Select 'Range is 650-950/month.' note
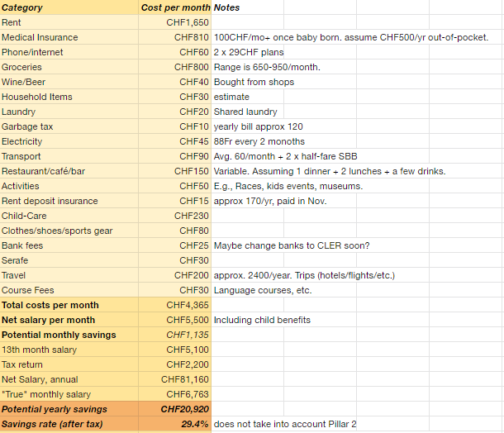This screenshot has width=504, height=433. tap(267, 67)
